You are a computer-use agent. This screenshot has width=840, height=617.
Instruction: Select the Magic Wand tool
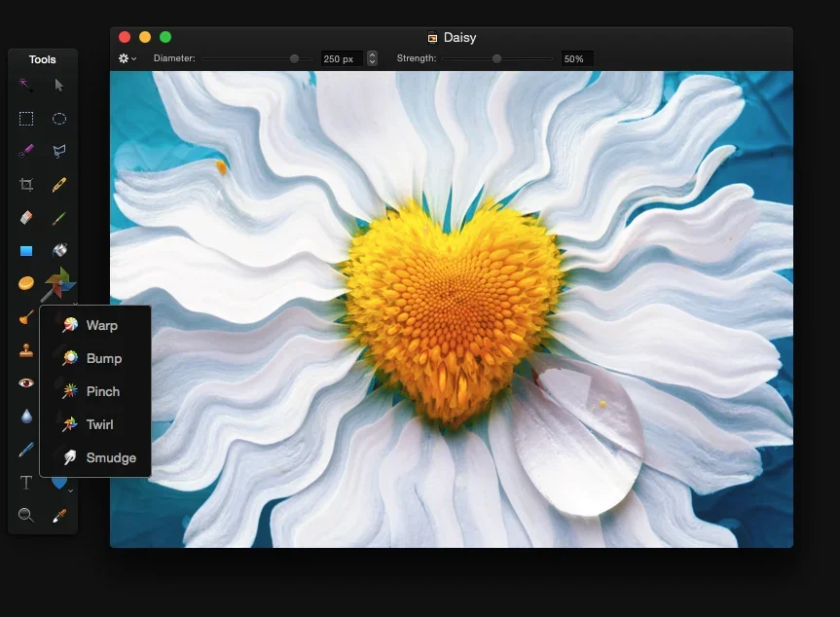tap(26, 85)
